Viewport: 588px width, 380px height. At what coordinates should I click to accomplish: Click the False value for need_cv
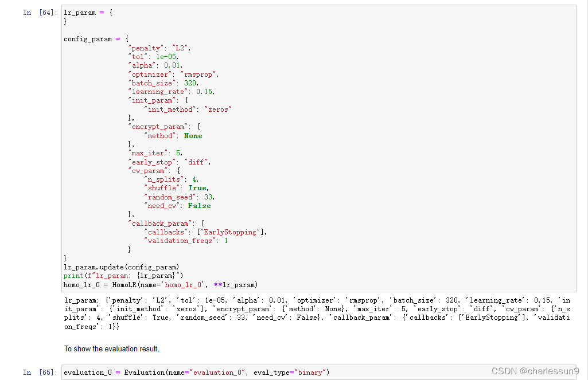(x=198, y=205)
